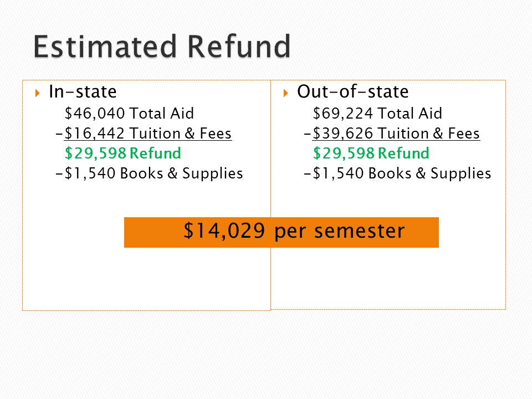Select the green in-state $29,598 Refund
532x399 pixels.
click(x=123, y=154)
